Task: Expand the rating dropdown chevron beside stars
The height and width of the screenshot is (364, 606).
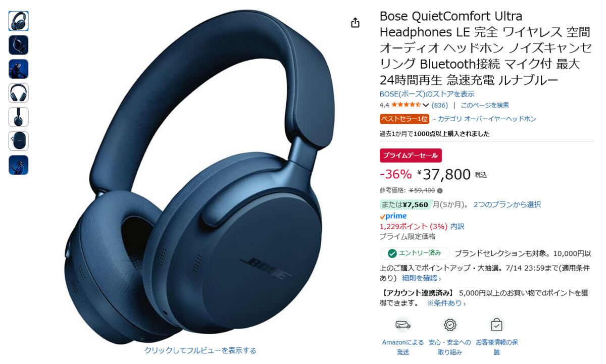Action: coord(426,105)
